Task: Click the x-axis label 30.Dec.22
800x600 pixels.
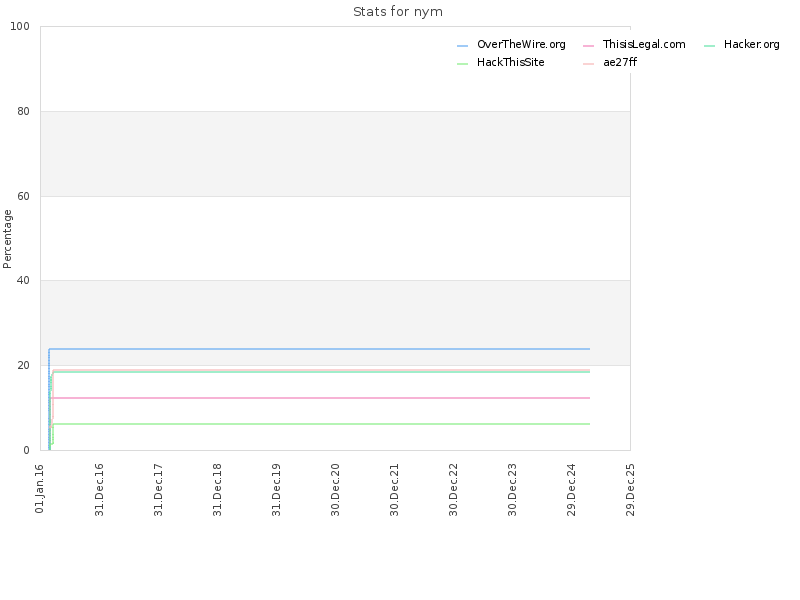Action: pos(453,490)
